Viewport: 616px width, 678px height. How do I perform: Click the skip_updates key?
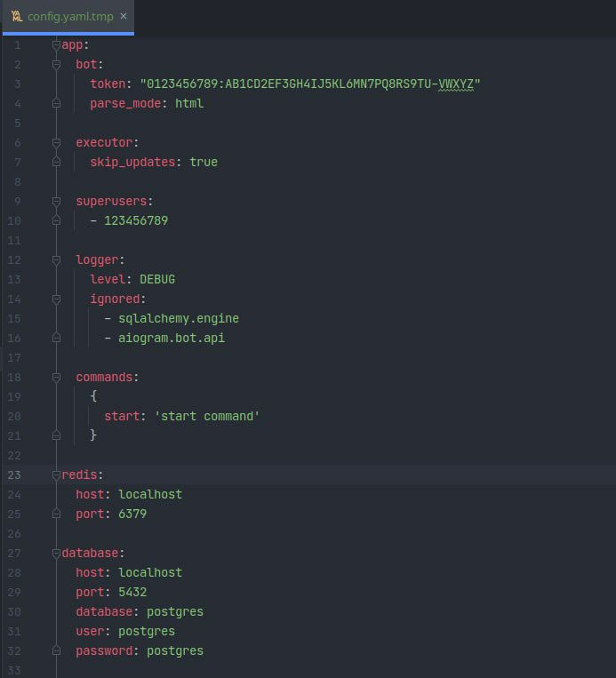tap(132, 162)
